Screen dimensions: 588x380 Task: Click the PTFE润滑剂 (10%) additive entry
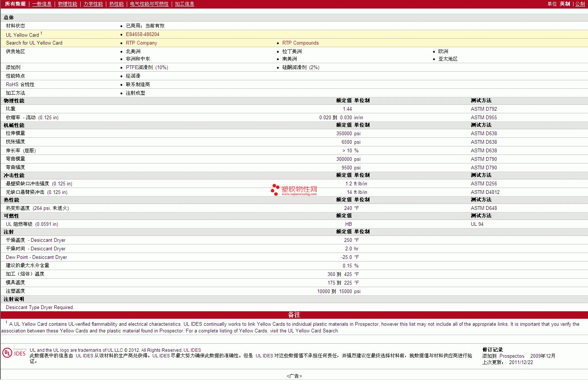tap(147, 67)
